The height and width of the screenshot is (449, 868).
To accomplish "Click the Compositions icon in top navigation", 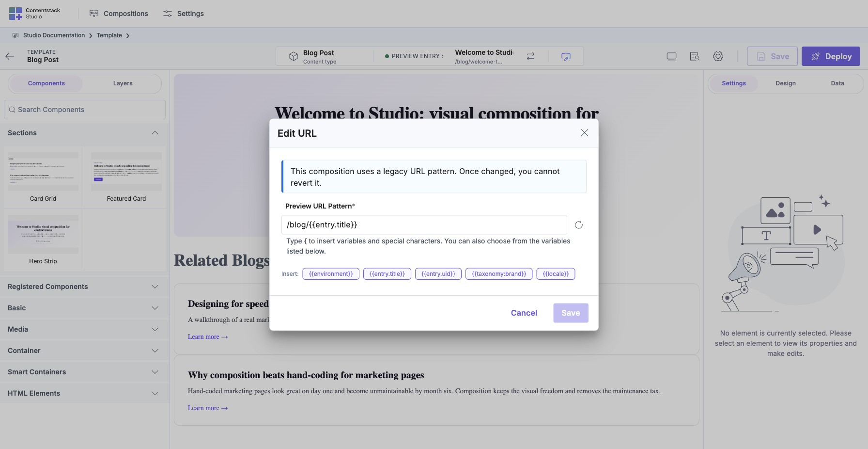I will tap(94, 14).
